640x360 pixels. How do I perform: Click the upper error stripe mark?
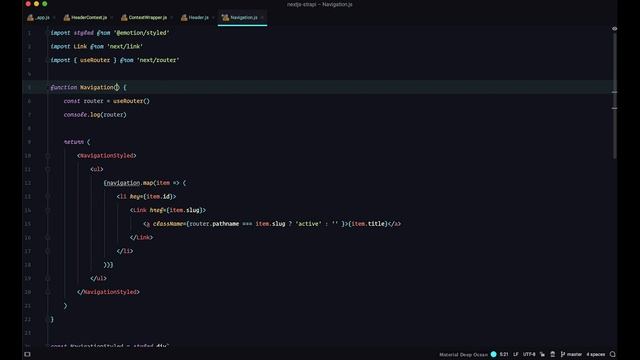(614, 92)
